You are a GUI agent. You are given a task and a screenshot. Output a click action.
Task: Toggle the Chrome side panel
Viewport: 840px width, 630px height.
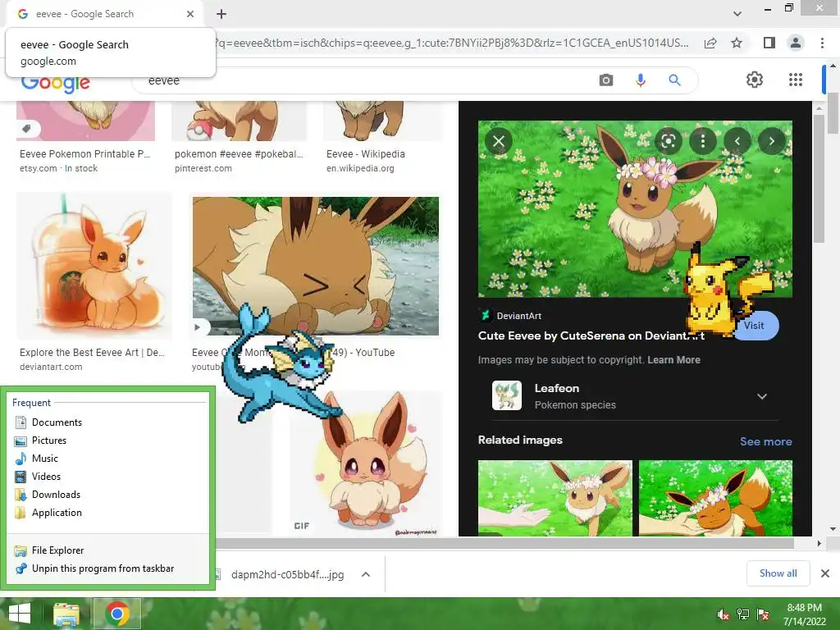769,43
